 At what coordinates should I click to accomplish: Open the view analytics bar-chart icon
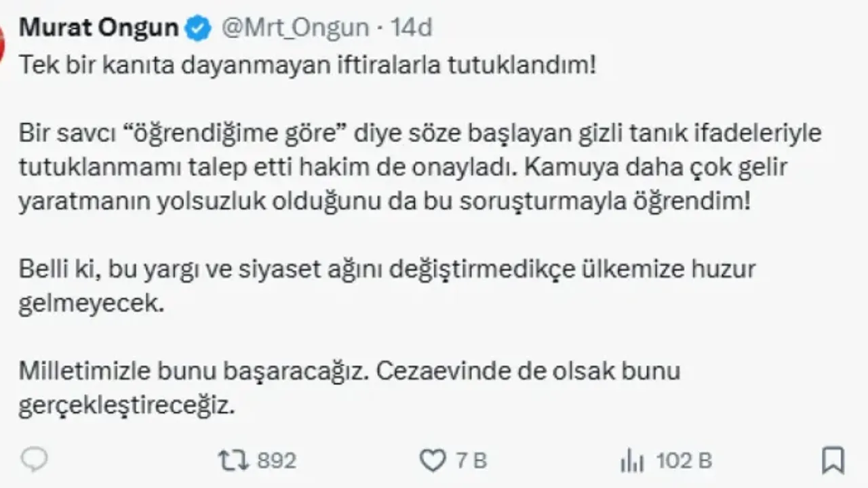point(632,462)
